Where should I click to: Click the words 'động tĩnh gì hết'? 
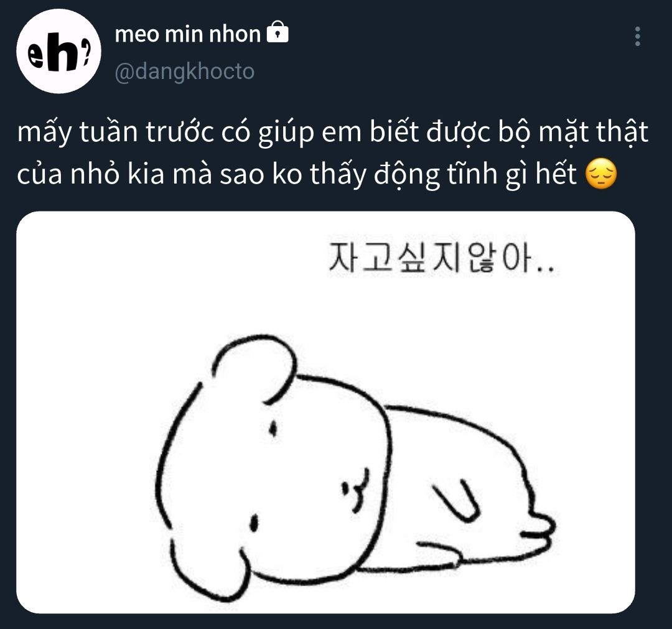tap(475, 174)
